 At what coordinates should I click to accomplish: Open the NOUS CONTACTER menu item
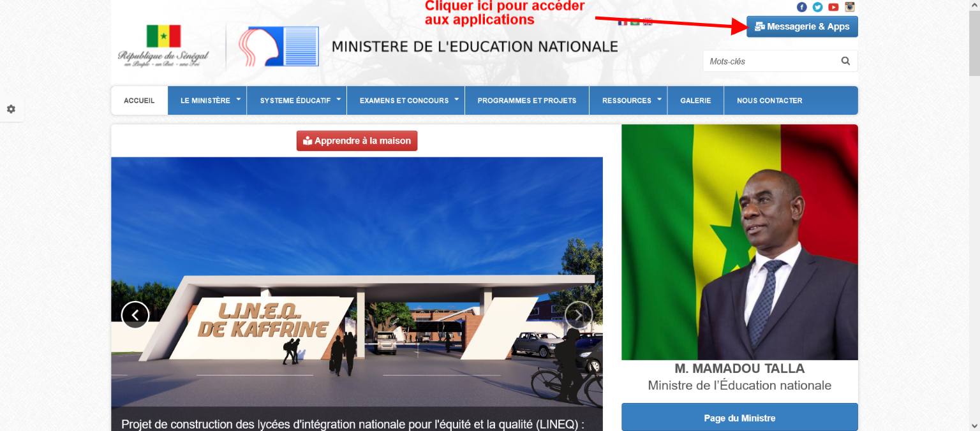coord(770,100)
